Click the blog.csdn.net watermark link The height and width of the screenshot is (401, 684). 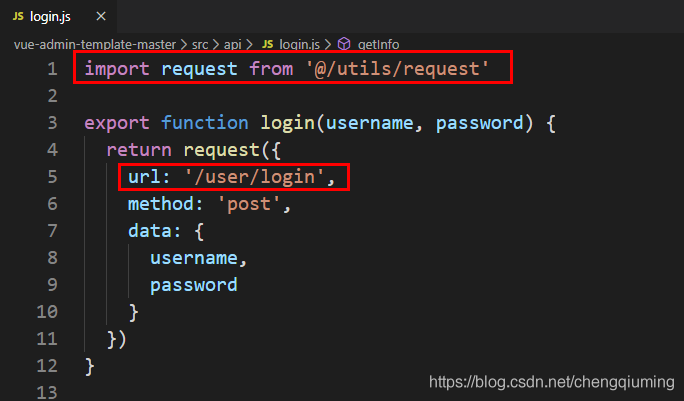point(552,382)
